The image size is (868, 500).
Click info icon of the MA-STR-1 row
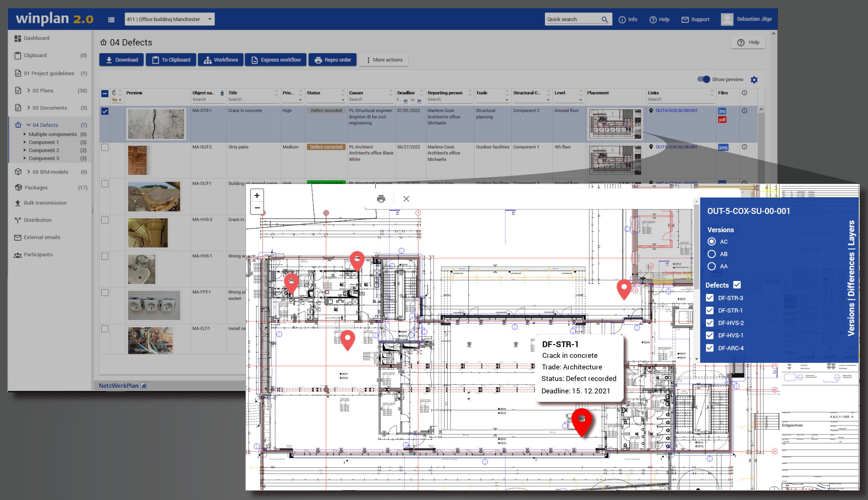point(744,111)
